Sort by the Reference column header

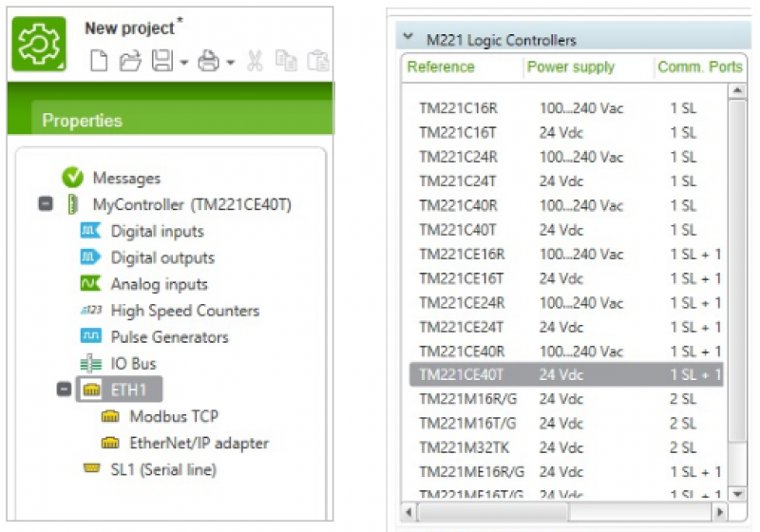pos(441,66)
